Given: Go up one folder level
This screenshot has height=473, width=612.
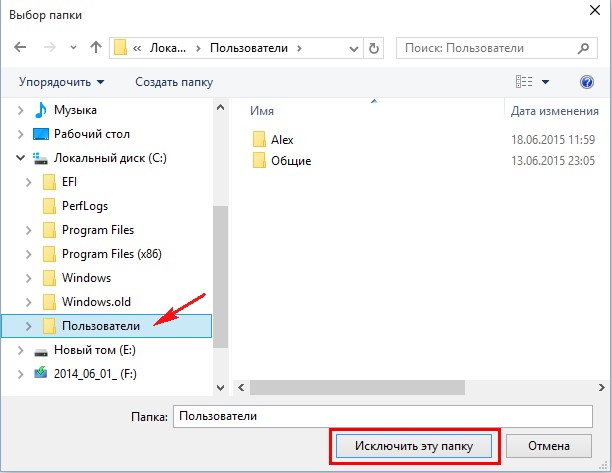Looking at the screenshot, I should coord(96,47).
